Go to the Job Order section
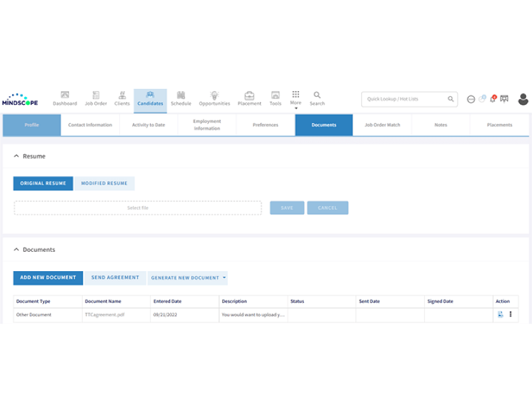The width and height of the screenshot is (532, 398). coord(96,98)
